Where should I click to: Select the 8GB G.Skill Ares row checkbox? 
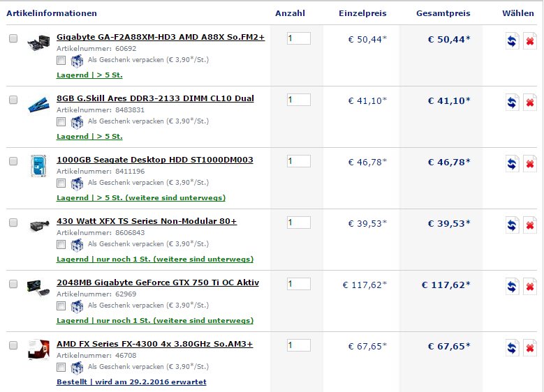(13, 100)
